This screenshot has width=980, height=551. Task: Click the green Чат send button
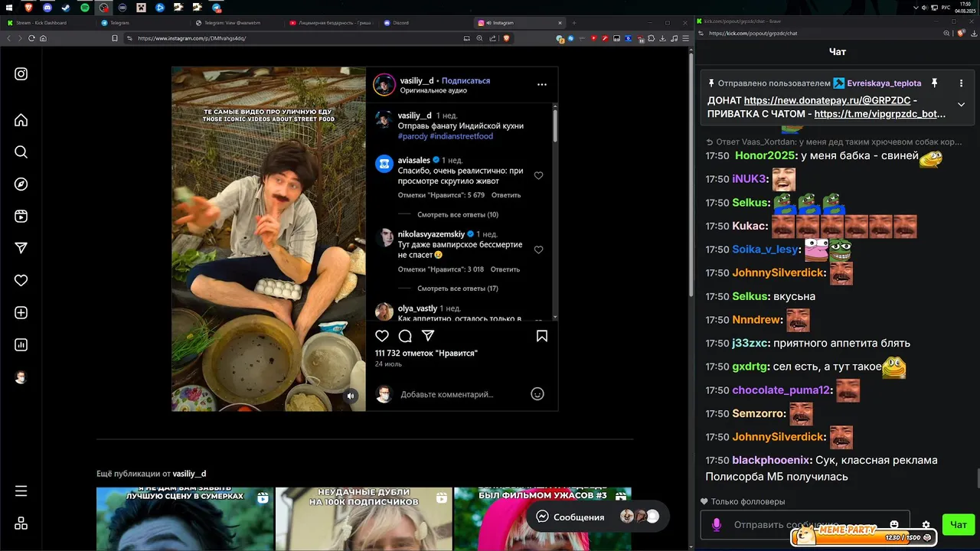pyautogui.click(x=959, y=524)
